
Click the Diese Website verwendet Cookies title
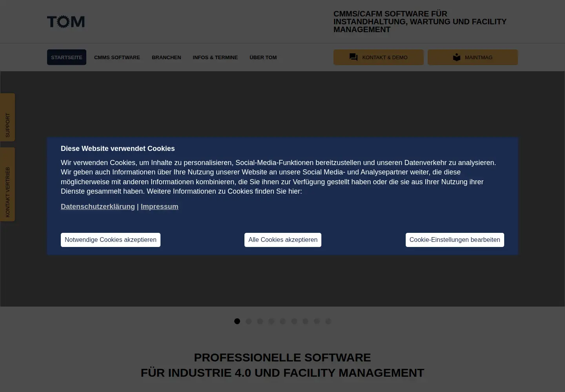[x=118, y=149]
